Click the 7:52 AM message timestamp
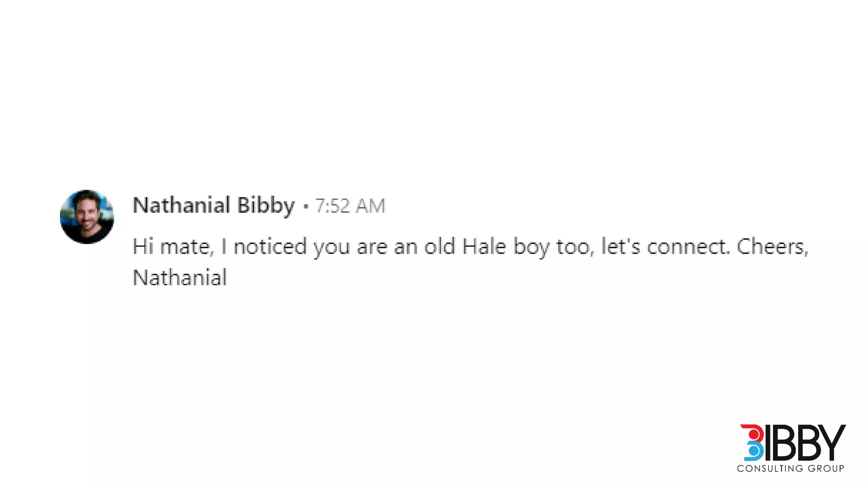Image resolution: width=868 pixels, height=488 pixels. point(350,206)
